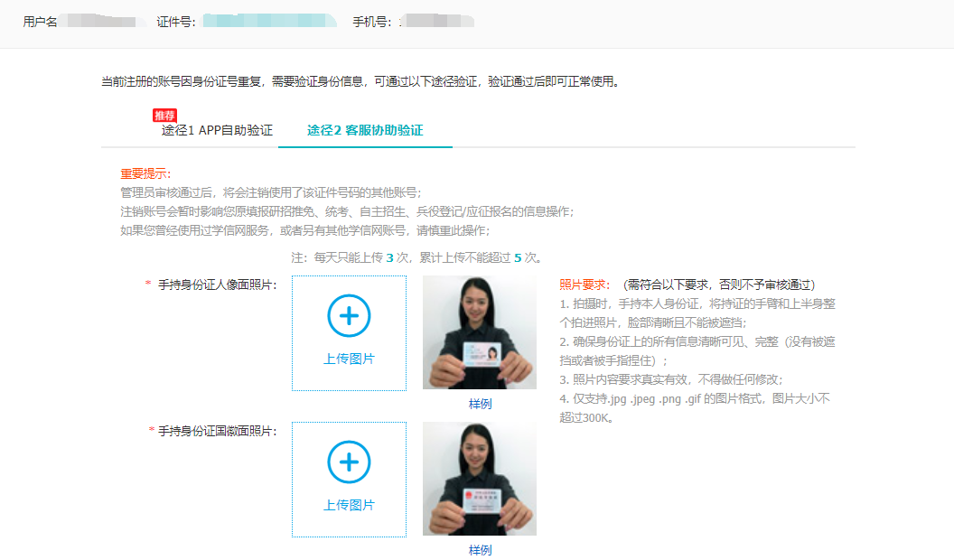Click 上传图片 text under 国徽面 upload box
954x560 pixels.
point(349,505)
